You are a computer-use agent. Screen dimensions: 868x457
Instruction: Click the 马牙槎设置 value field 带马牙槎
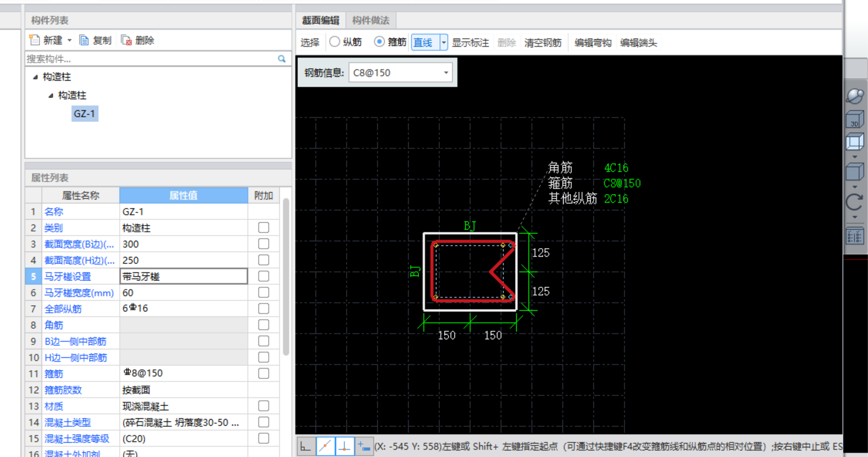pos(184,276)
